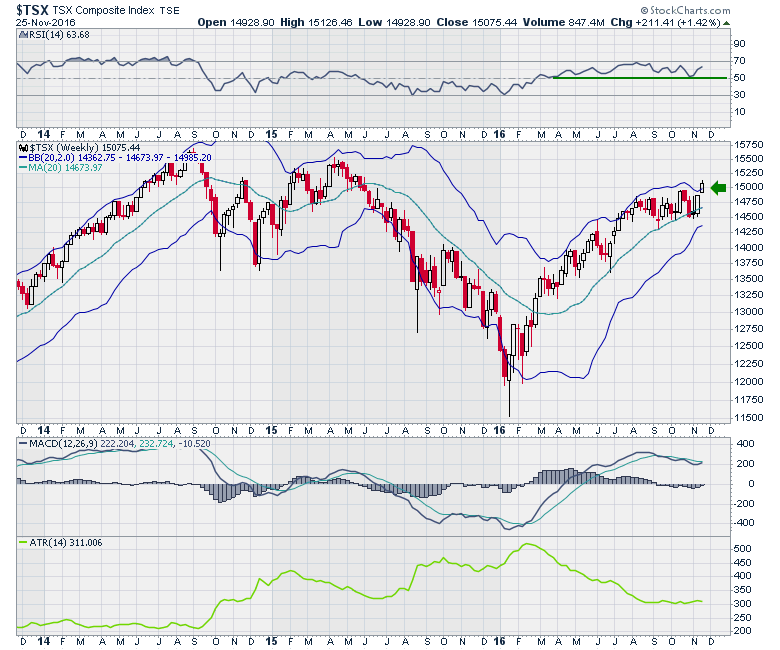The width and height of the screenshot is (780, 650).
Task: Click the 250 level on ATR axis
Action: pyautogui.click(x=743, y=617)
